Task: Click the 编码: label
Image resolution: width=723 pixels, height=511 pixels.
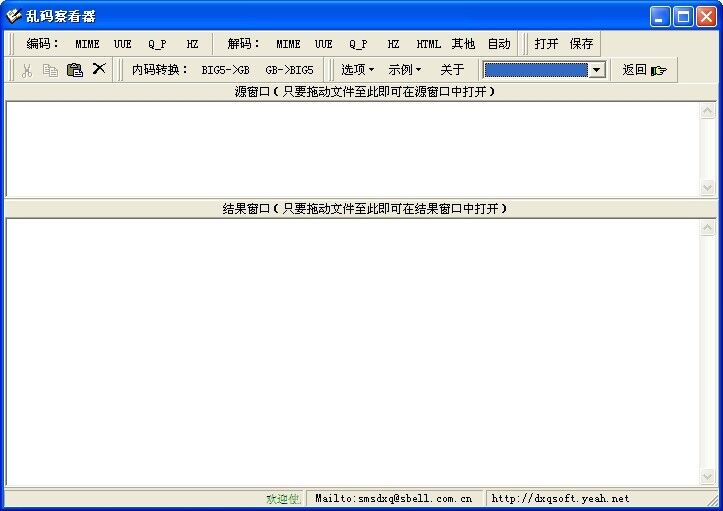Action: [x=42, y=44]
